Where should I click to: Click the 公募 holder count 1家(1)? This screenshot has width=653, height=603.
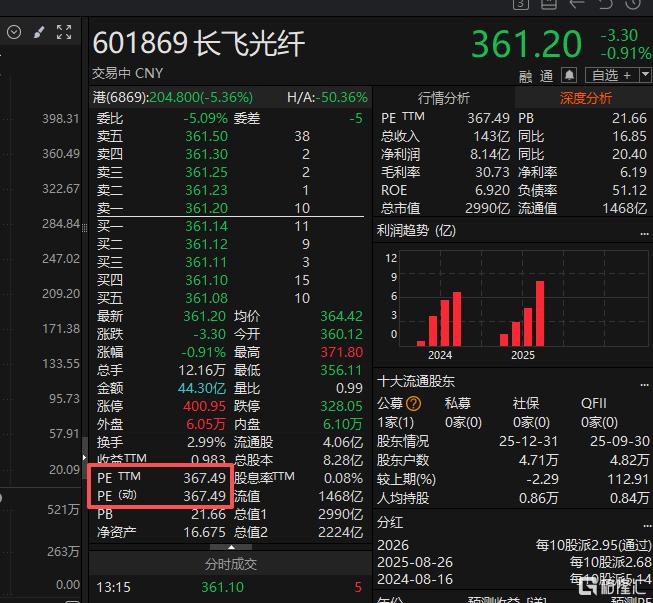pos(395,422)
